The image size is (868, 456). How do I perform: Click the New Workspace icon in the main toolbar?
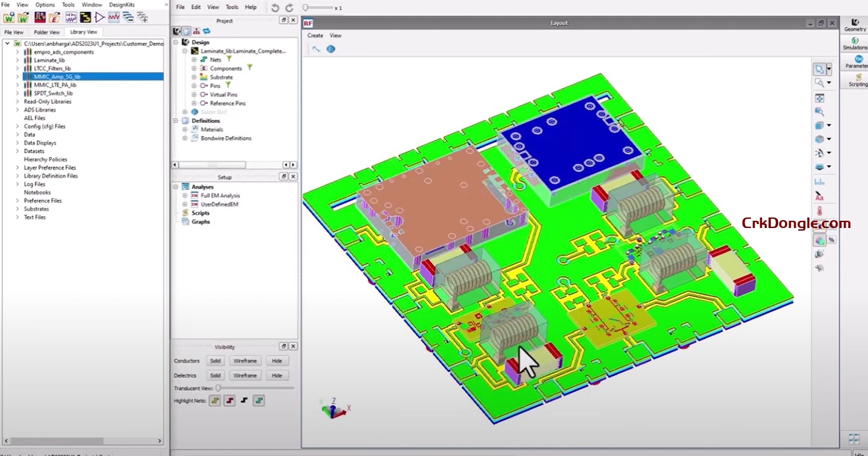pos(10,17)
